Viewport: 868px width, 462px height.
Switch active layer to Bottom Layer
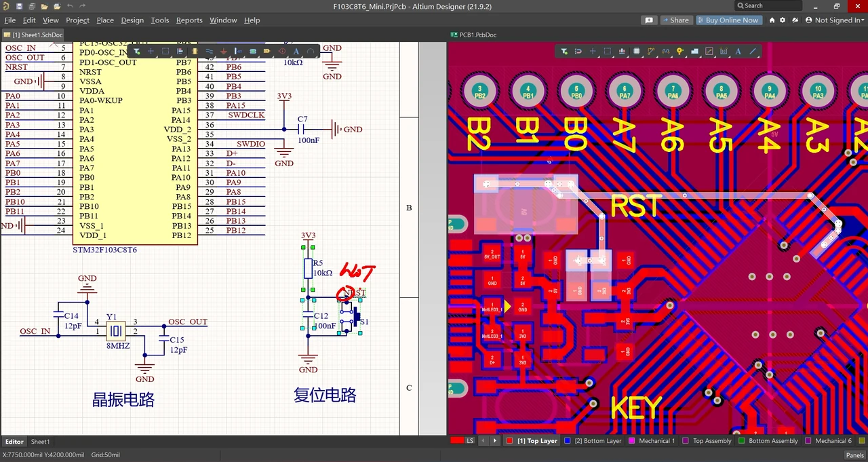(593, 441)
